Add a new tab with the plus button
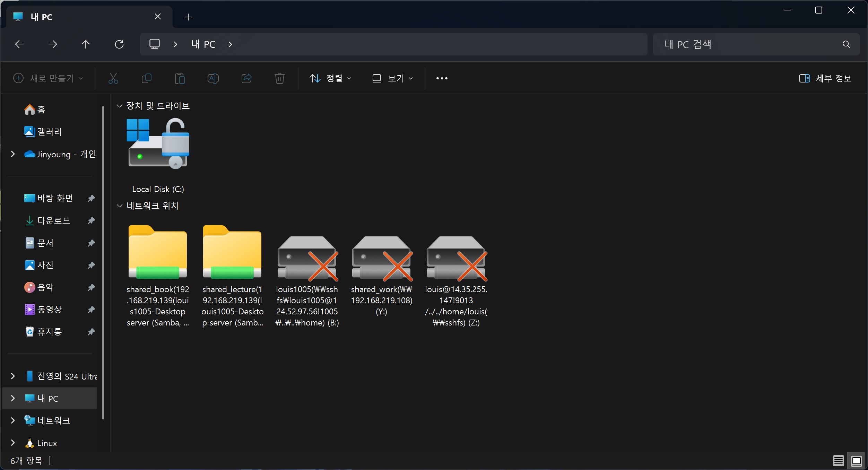 click(x=188, y=17)
